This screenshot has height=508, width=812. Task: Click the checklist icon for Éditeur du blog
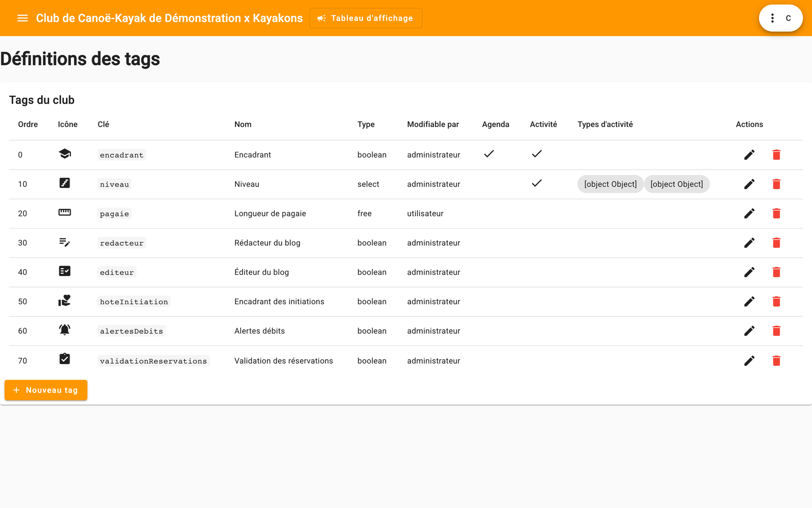click(x=64, y=271)
